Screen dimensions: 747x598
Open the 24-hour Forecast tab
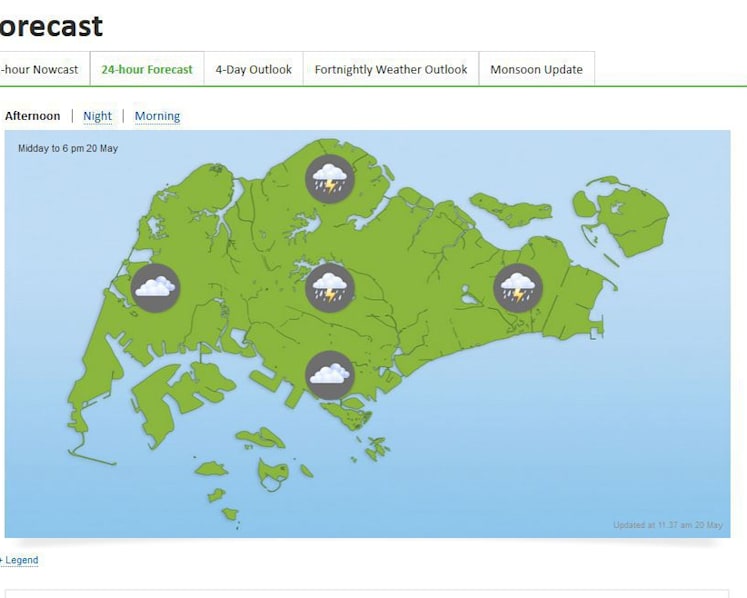(x=147, y=69)
